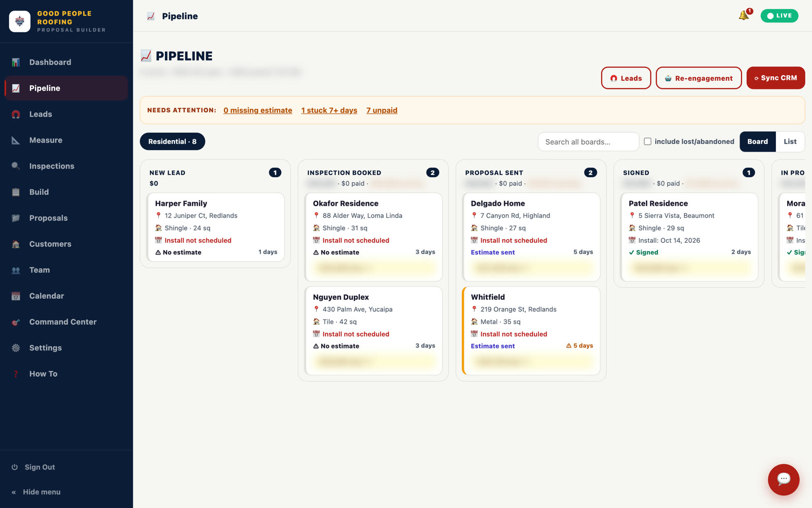812x508 pixels.
Task: Click the Leads button near Sync CRM
Action: [x=626, y=78]
